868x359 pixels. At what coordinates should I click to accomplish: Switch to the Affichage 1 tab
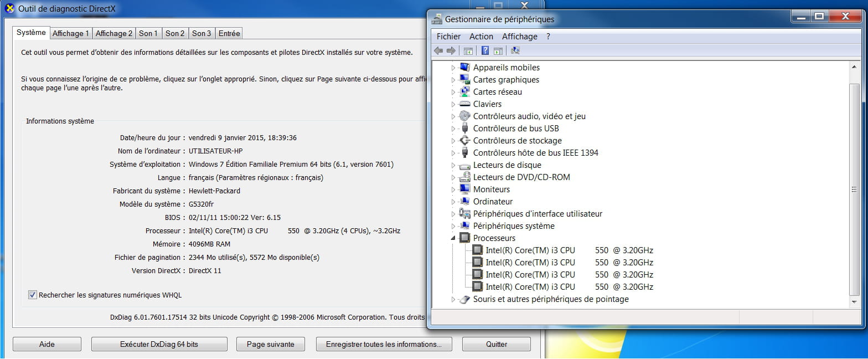coord(71,33)
